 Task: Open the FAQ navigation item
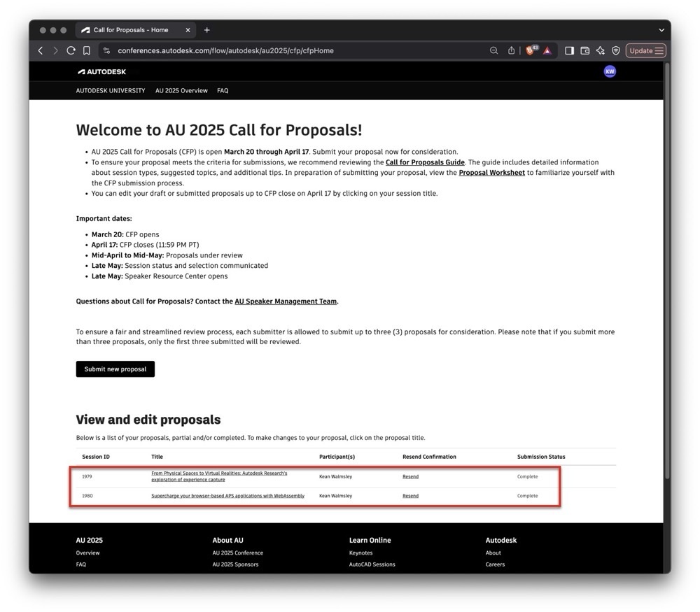(223, 91)
